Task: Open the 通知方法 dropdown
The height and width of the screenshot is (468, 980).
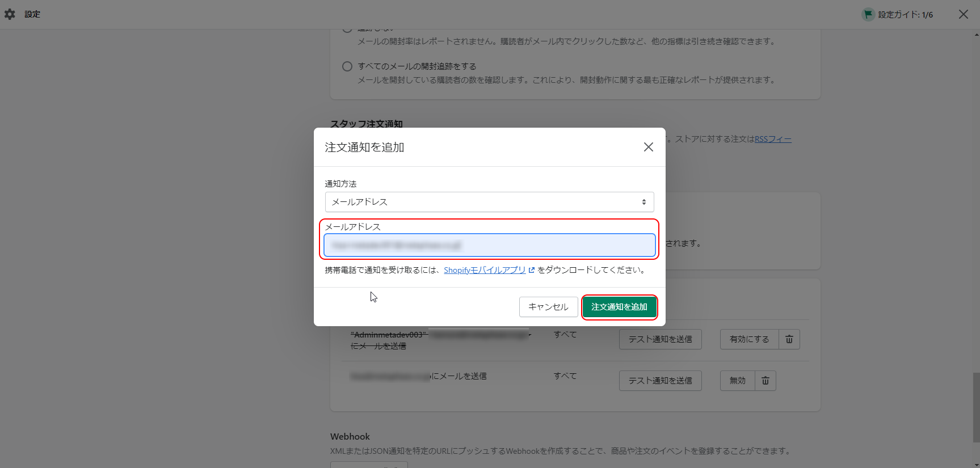Action: click(489, 202)
